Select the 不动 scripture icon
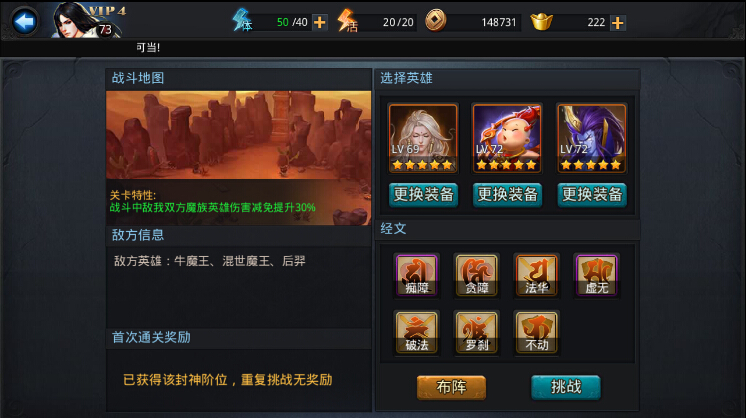746x418 pixels. click(x=536, y=332)
